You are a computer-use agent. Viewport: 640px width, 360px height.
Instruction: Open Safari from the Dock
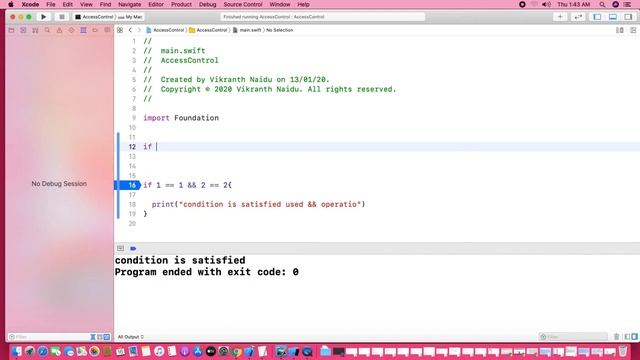coord(43,351)
